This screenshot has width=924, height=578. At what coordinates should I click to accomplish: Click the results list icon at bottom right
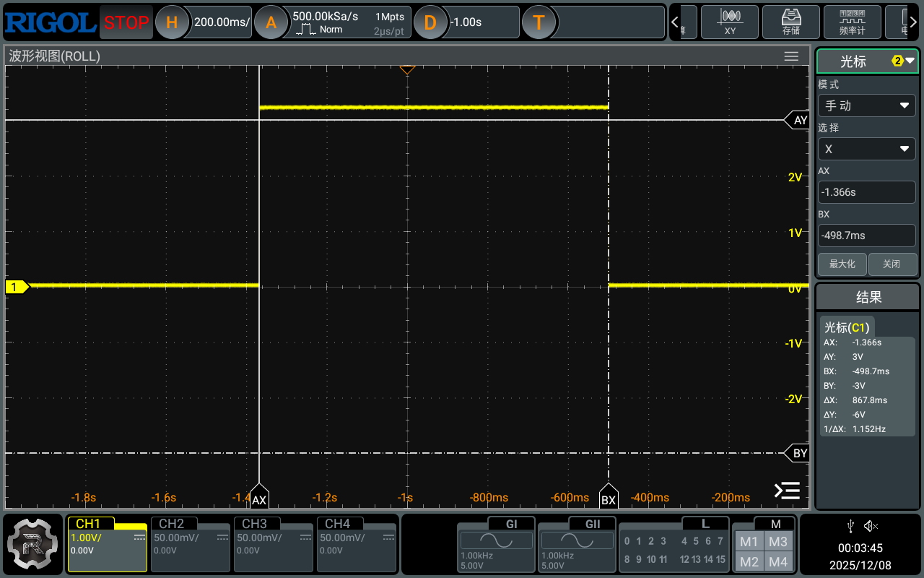[787, 491]
